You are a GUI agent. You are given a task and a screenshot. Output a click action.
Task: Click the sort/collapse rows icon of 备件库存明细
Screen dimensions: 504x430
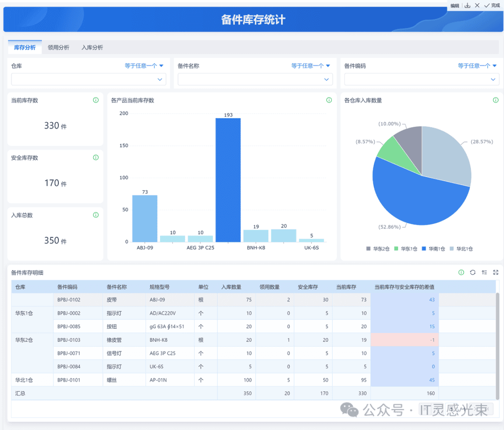coord(484,272)
